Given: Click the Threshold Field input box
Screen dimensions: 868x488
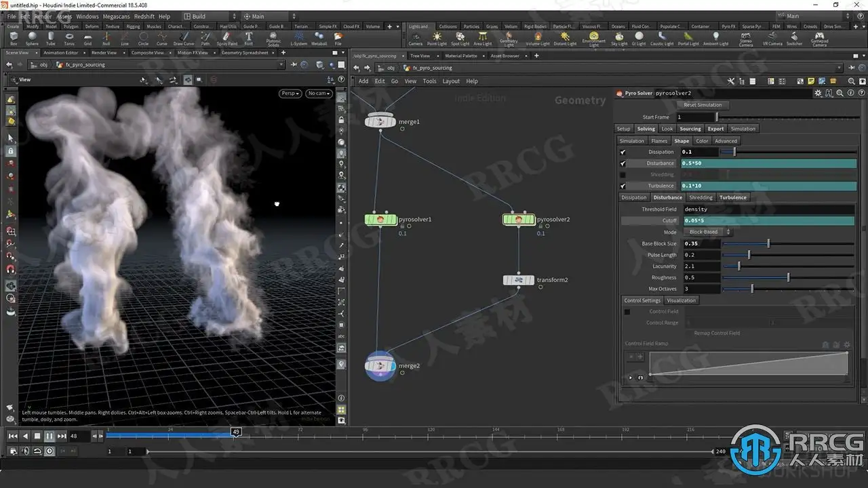Looking at the screenshot, I should coord(768,209).
